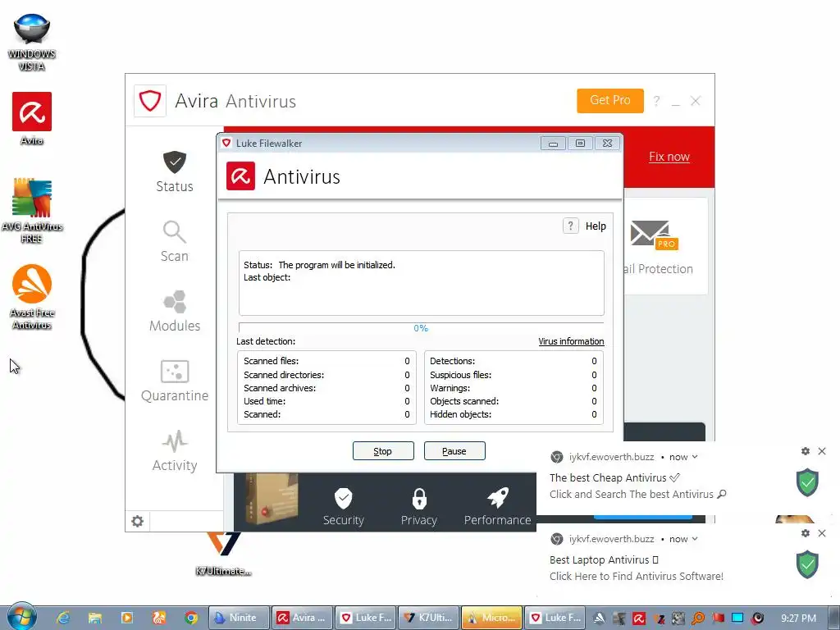840x630 pixels.
Task: Click the 'Status: The program will be initialized.' text
Action: point(319,265)
